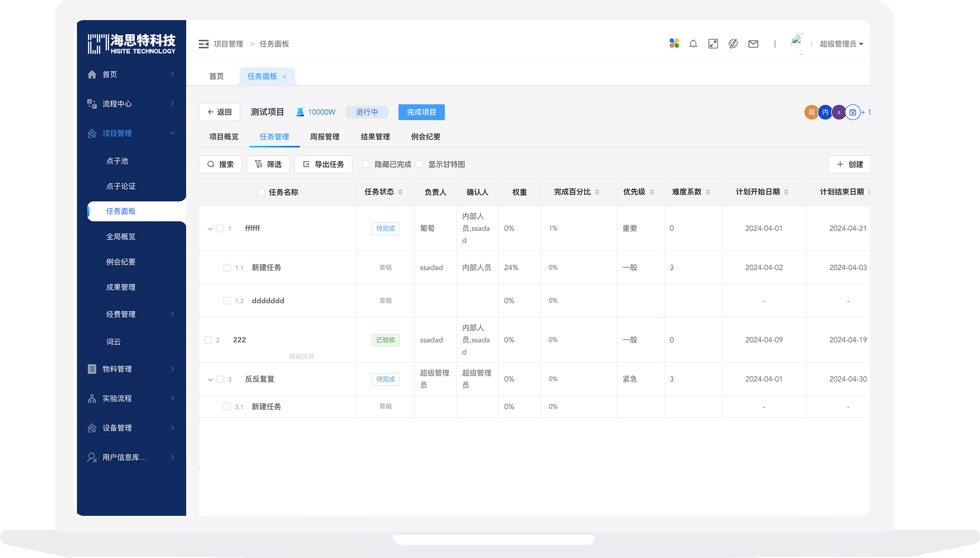The height and width of the screenshot is (558, 980).
Task: Click the purple s member avatar
Action: pos(839,112)
